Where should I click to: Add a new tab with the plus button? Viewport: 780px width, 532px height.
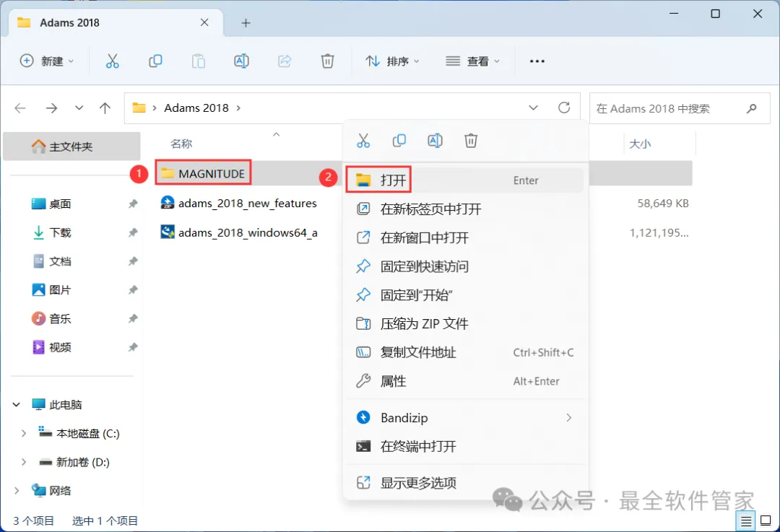(x=246, y=23)
